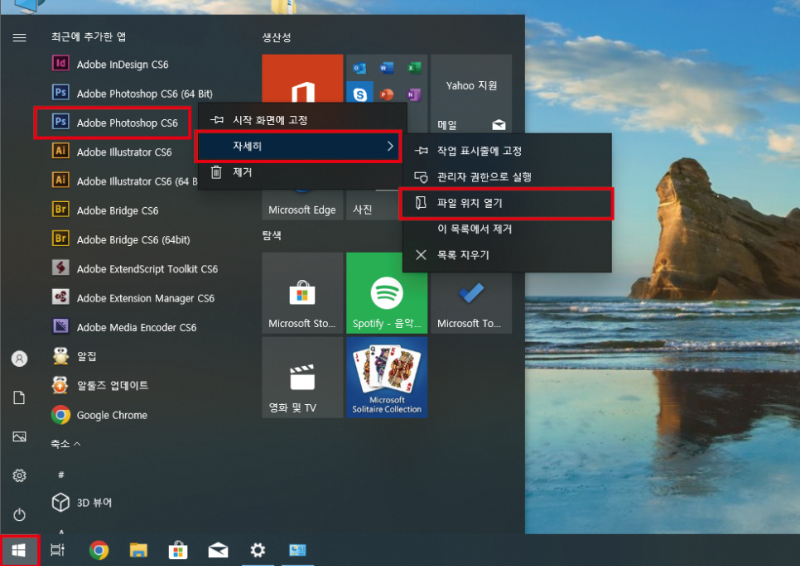
Task: Open Excel icon in Office group tile
Action: [x=414, y=67]
